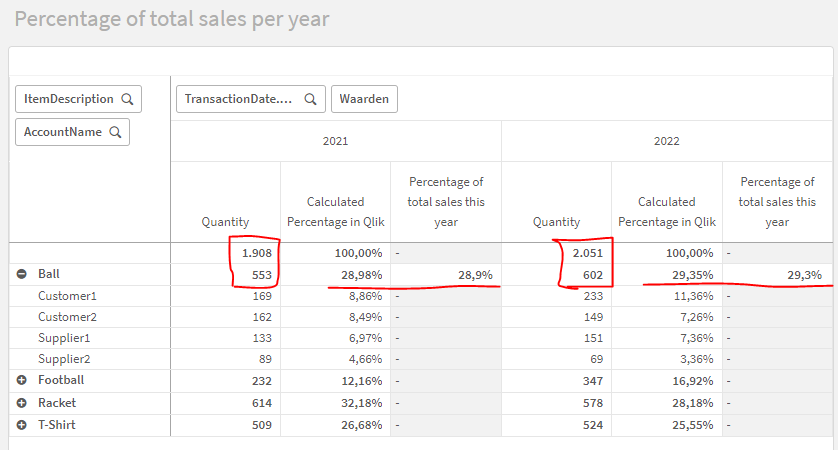Click the Supplier2 row label
The height and width of the screenshot is (450, 838).
pyautogui.click(x=64, y=359)
